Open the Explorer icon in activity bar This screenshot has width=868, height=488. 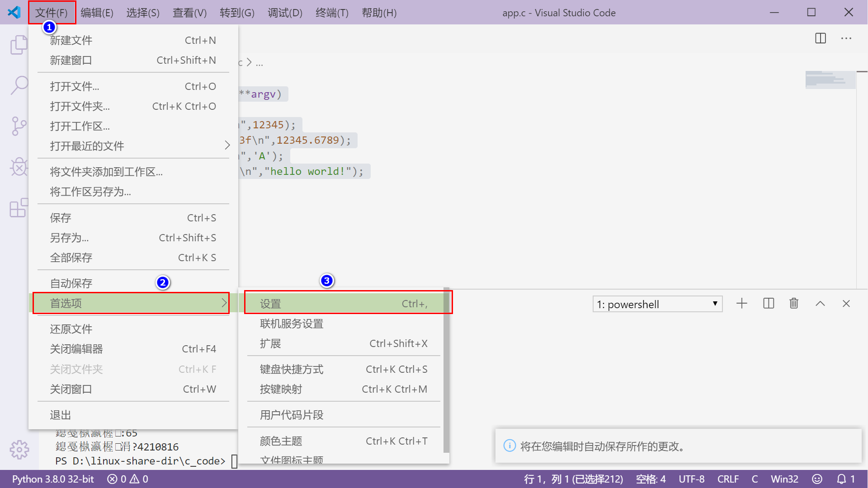pos(19,45)
